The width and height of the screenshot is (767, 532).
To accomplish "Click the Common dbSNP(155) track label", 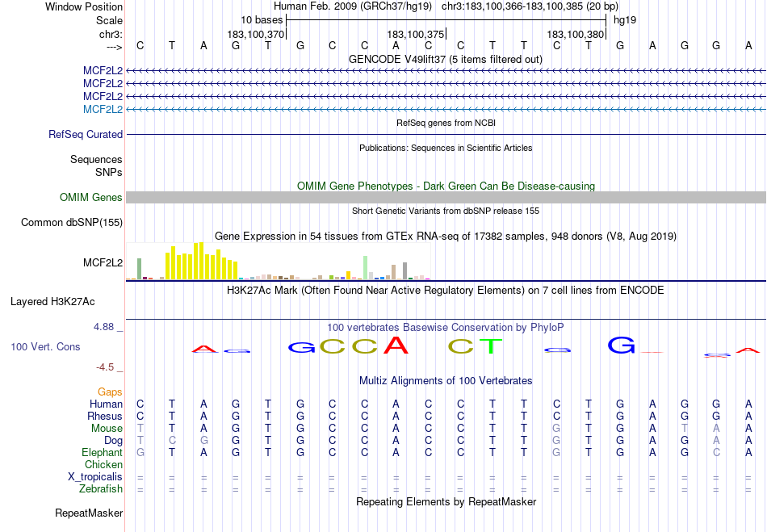I will pos(72,223).
